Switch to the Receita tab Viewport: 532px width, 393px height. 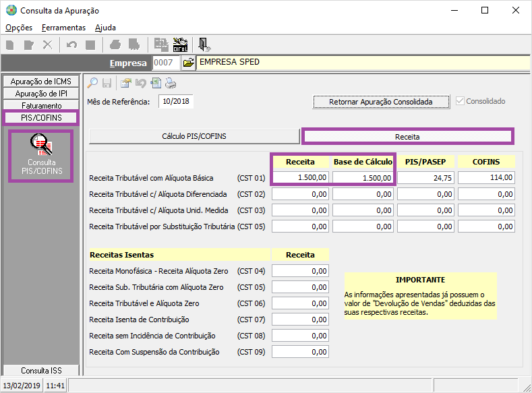coord(407,137)
